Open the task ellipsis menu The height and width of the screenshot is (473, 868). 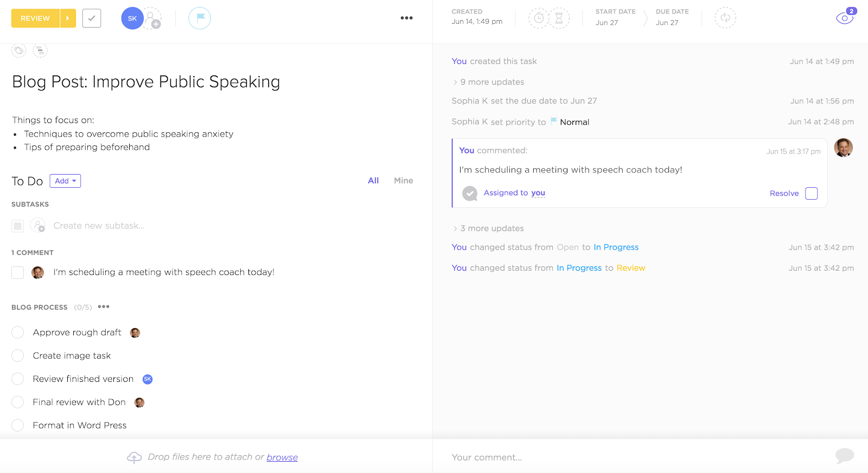pyautogui.click(x=406, y=18)
